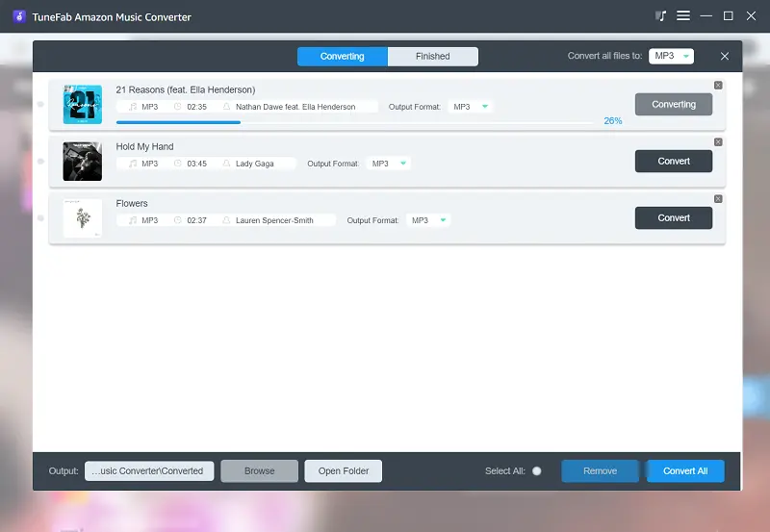Screen dimensions: 770x532
Task: Switch to the Converting tab
Action: 343,57
